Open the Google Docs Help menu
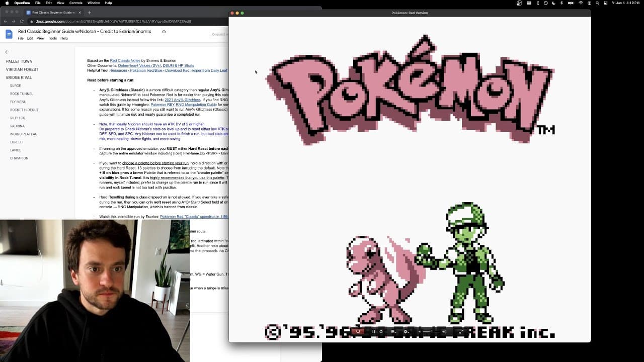644x362 pixels. (x=64, y=38)
